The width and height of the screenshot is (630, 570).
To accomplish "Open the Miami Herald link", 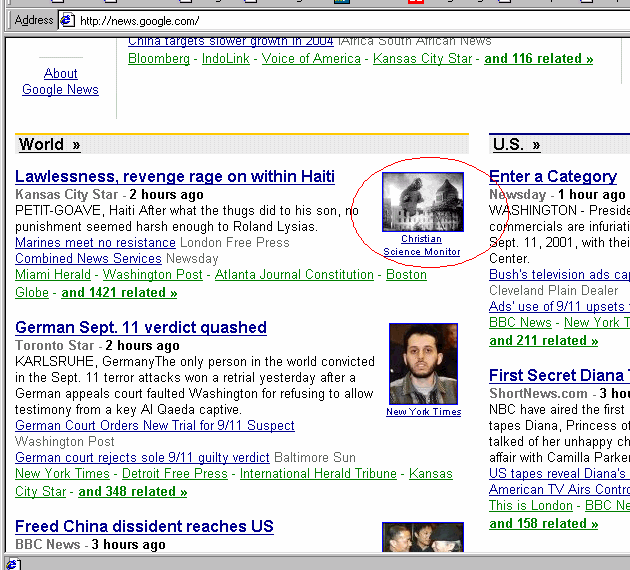I will (x=53, y=275).
